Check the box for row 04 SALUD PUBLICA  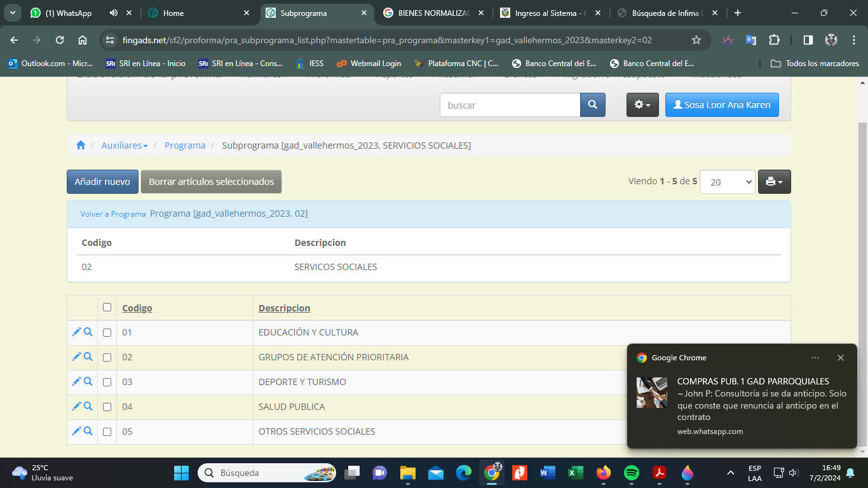[x=107, y=407]
